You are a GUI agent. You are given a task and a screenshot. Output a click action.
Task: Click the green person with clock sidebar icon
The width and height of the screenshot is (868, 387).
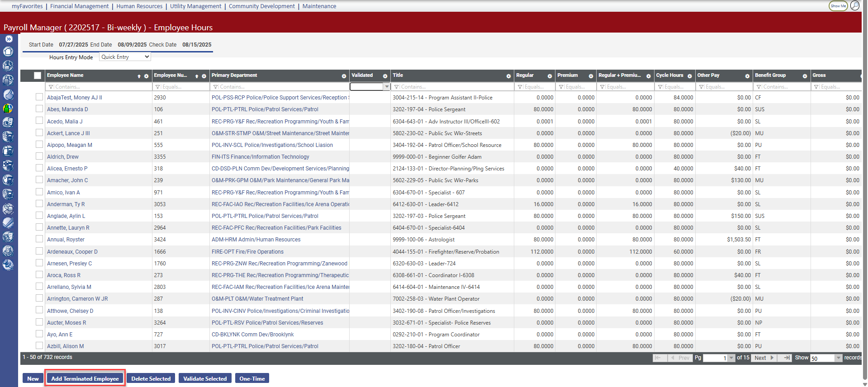pyautogui.click(x=8, y=109)
